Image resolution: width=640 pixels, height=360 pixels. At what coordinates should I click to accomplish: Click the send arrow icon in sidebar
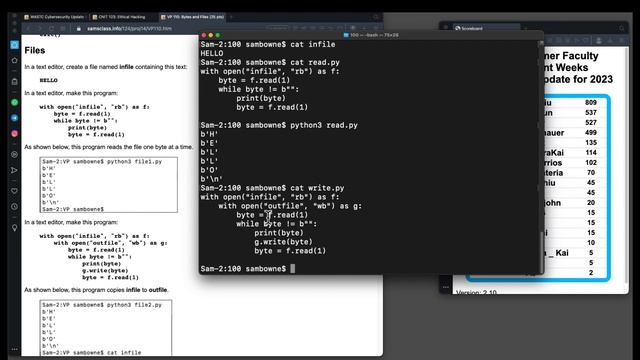pyautogui.click(x=14, y=170)
